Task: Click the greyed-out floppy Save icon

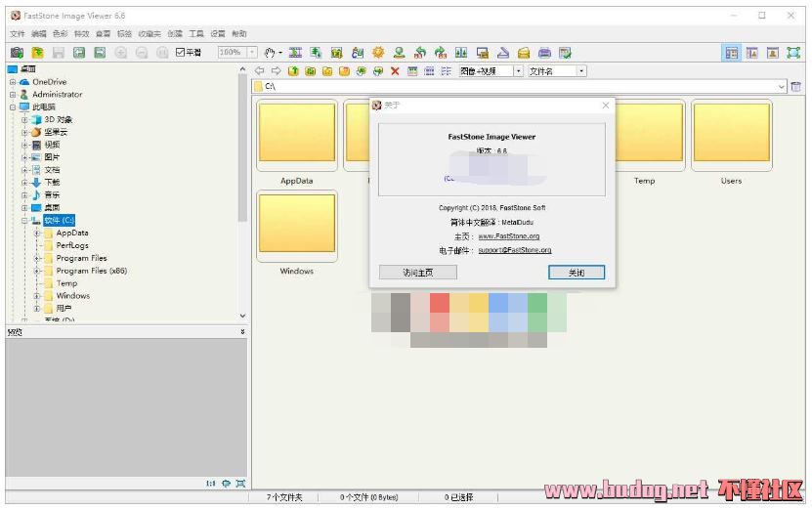Action: (58, 53)
